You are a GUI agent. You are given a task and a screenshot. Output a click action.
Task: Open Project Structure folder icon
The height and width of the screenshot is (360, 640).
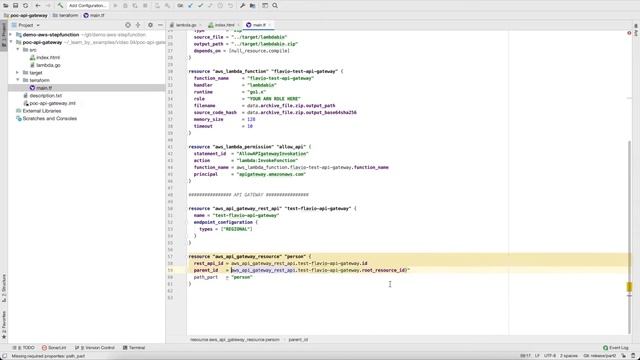click(253, 5)
